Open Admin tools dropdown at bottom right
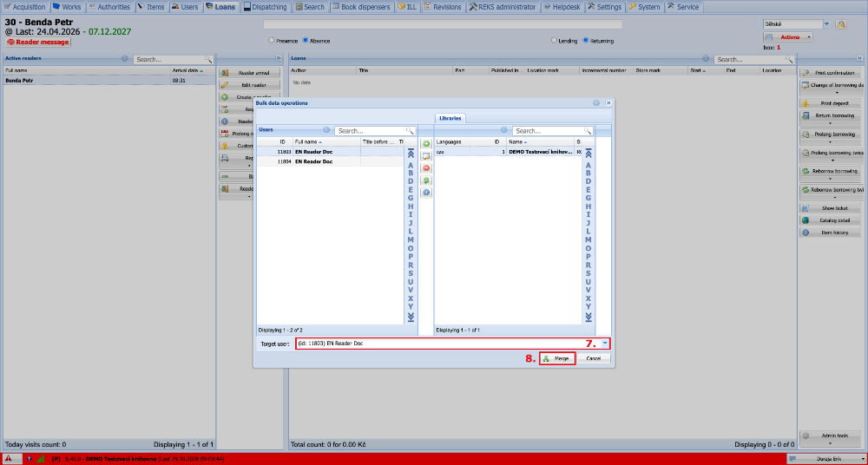Screen dimensions: 868x465 [831, 438]
